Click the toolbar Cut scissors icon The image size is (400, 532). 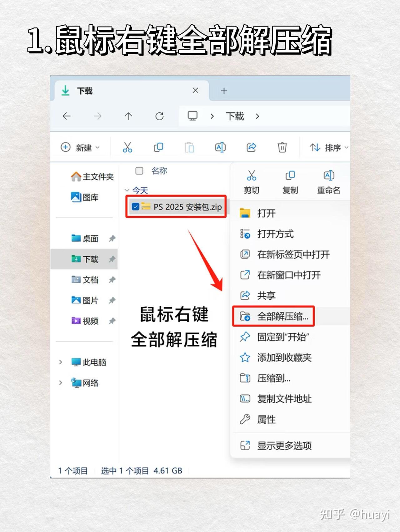pyautogui.click(x=127, y=147)
